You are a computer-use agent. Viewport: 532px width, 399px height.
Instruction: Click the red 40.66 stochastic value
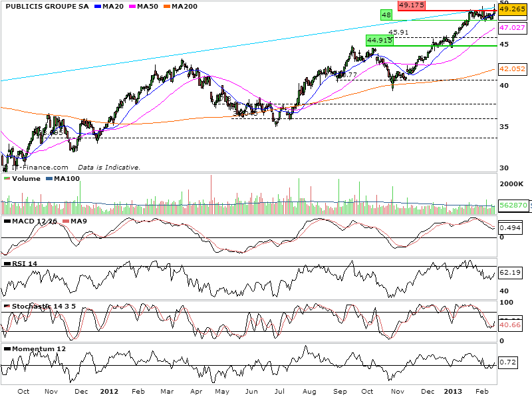tap(510, 325)
